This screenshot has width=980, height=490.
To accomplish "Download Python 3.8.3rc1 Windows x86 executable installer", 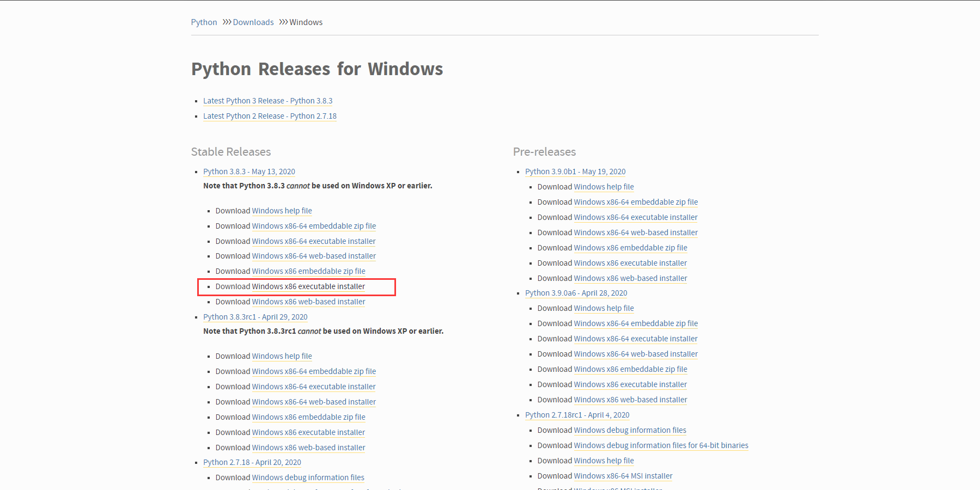I will (308, 432).
